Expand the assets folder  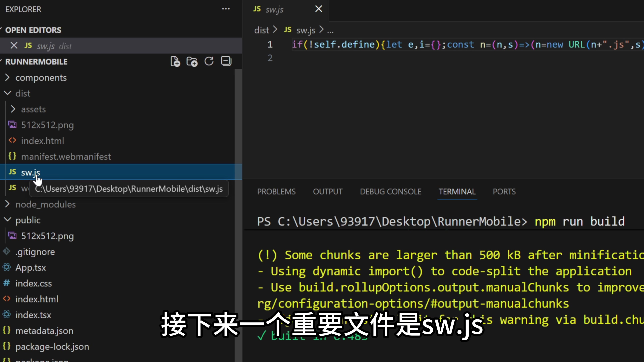pos(33,109)
